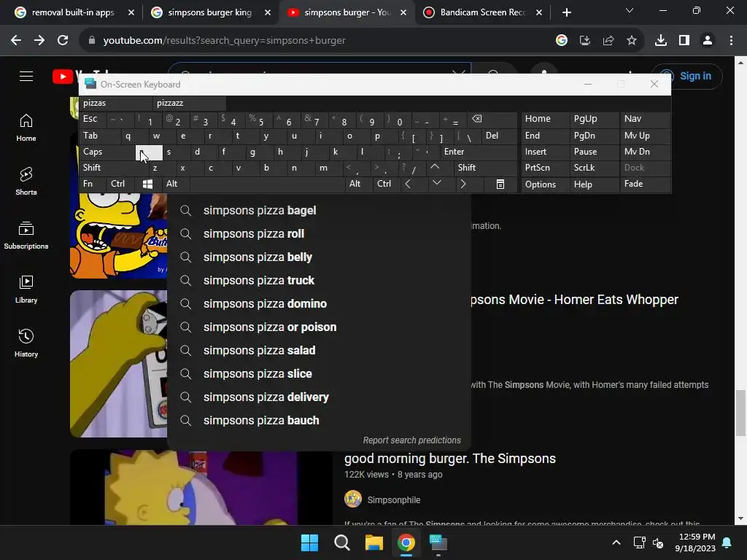The image size is (747, 560).
Task: Toggle the left Ctrl key on keyboard
Action: point(120,184)
